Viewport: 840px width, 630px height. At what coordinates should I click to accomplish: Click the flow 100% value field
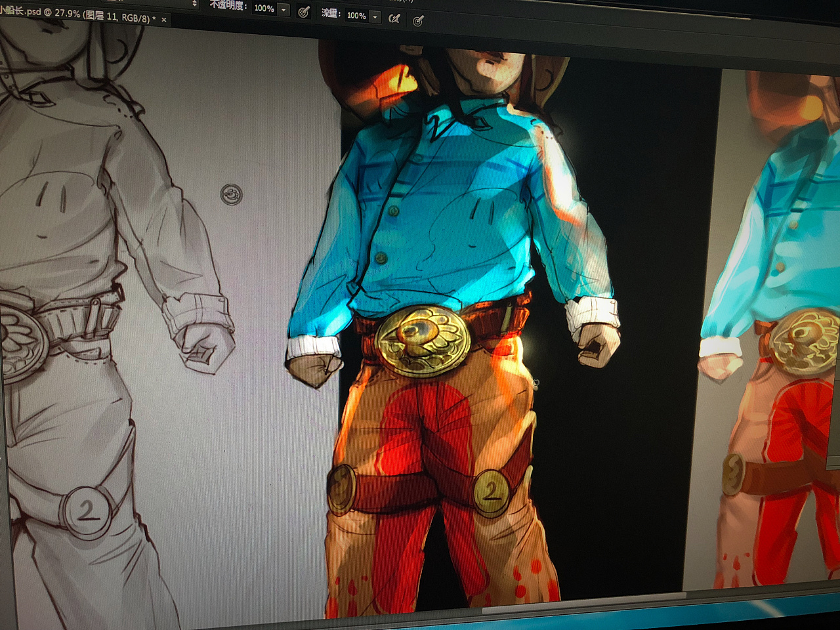[x=356, y=15]
